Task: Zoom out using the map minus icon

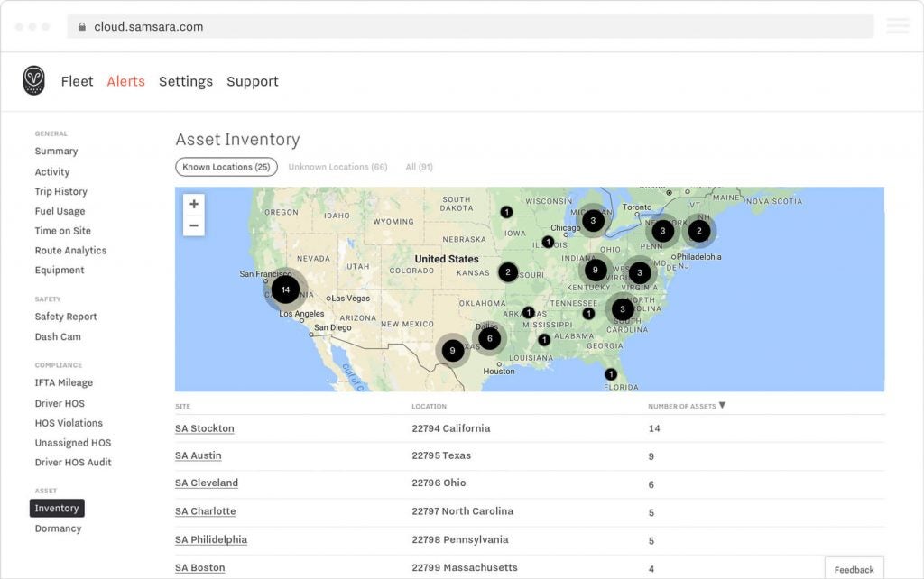Action: pos(193,224)
